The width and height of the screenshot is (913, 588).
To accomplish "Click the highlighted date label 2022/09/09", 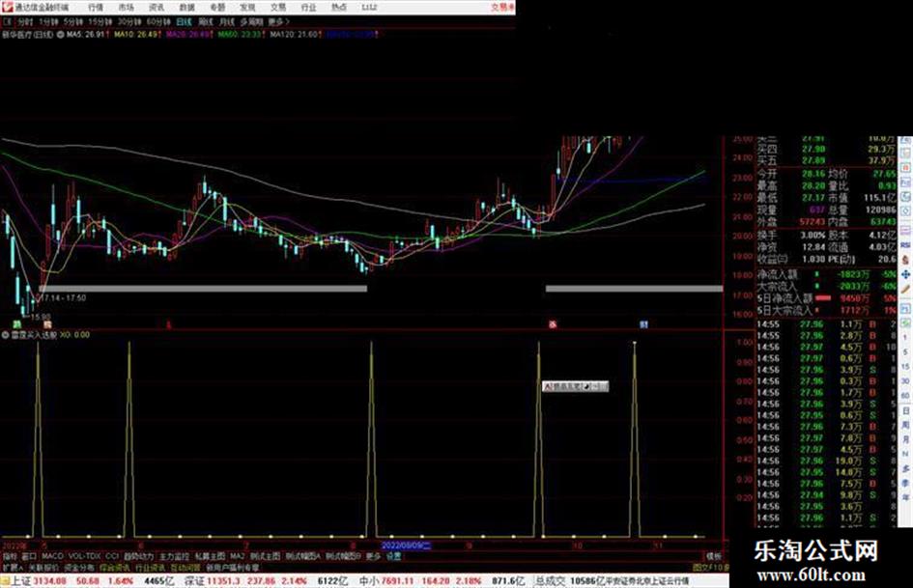I will (x=407, y=546).
